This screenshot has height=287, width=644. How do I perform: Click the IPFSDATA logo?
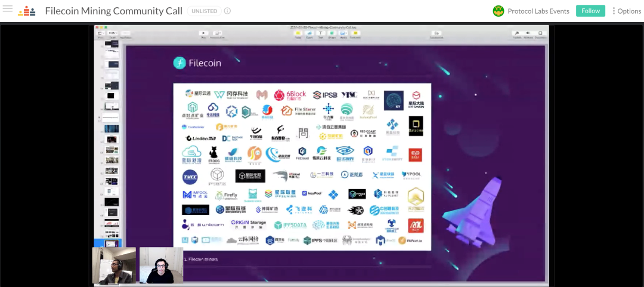(291, 225)
